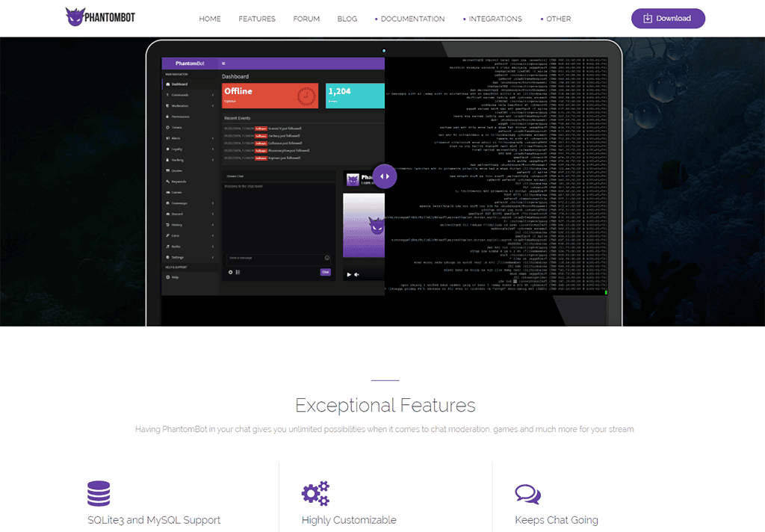This screenshot has width=765, height=532.
Task: Click the Keeps Chat Going bubbles icon
Action: [528, 494]
